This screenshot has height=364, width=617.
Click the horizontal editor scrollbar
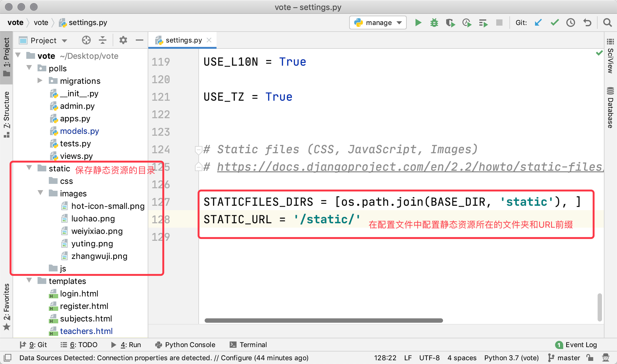click(324, 321)
